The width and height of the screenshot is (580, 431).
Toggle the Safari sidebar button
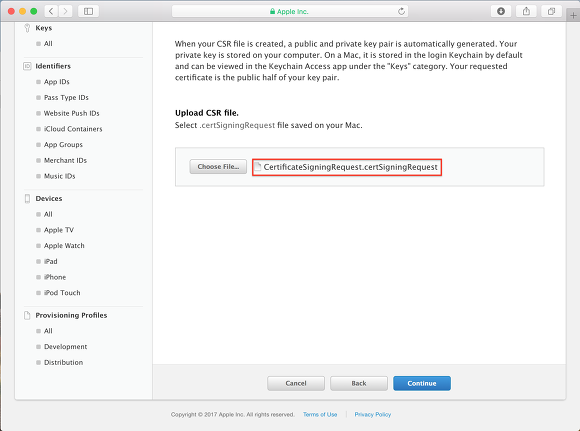[88, 11]
